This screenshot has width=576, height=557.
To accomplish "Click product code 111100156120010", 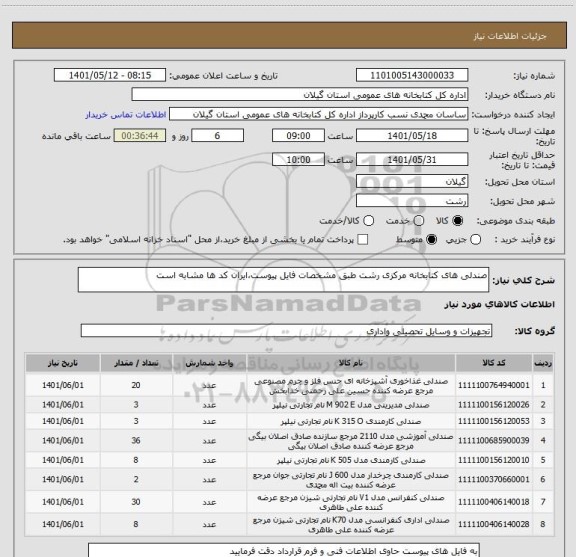I will 494,460.
